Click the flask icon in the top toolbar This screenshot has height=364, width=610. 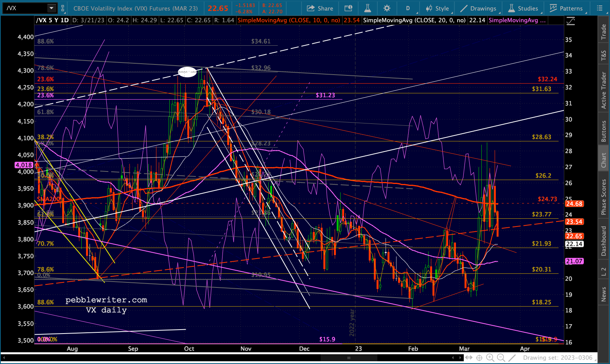367,8
